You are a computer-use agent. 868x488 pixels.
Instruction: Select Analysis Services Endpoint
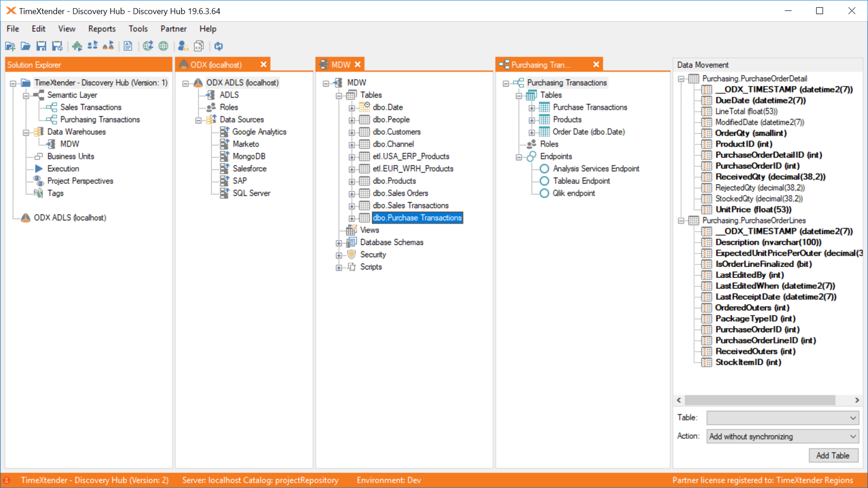[x=596, y=168]
